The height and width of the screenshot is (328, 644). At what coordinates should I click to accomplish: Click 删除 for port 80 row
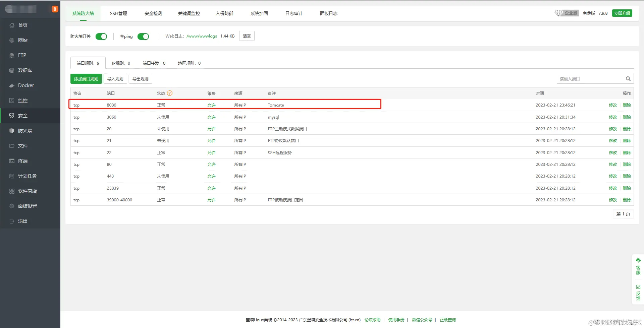coord(627,164)
